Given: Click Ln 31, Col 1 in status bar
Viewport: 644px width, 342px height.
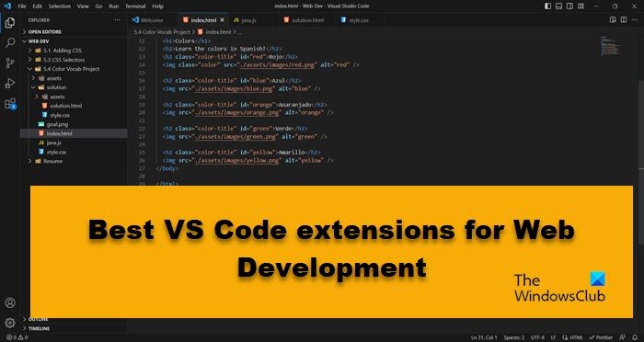Looking at the screenshot, I should [x=484, y=337].
